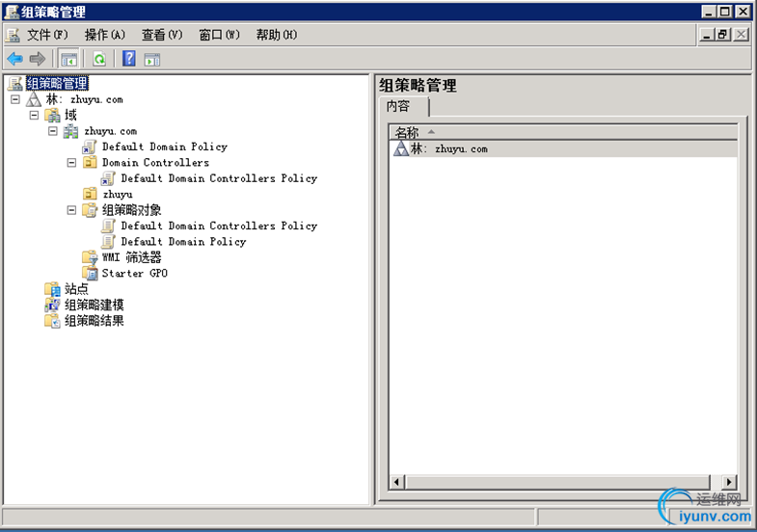Open the 文件(F) menu
757x532 pixels.
[x=47, y=35]
